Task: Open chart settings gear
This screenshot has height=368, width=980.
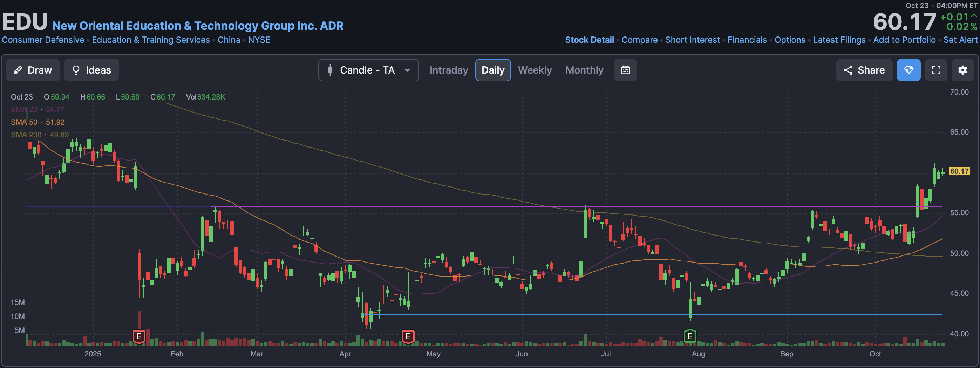Action: (962, 70)
